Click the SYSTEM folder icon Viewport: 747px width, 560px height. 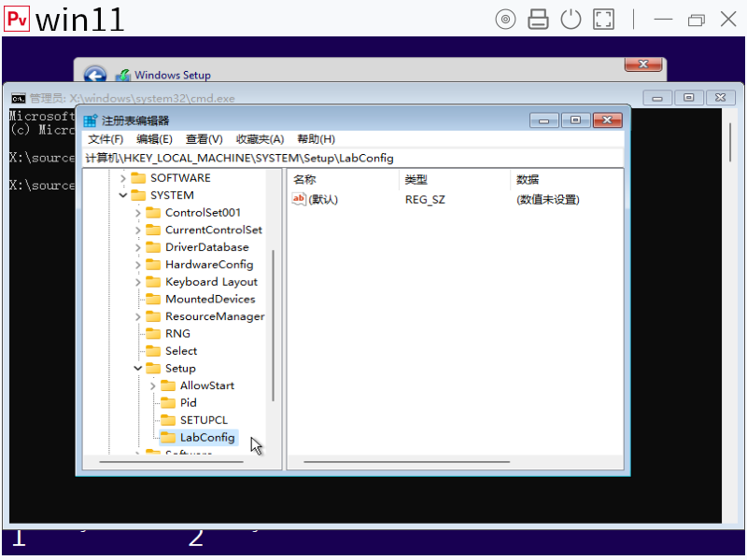138,195
